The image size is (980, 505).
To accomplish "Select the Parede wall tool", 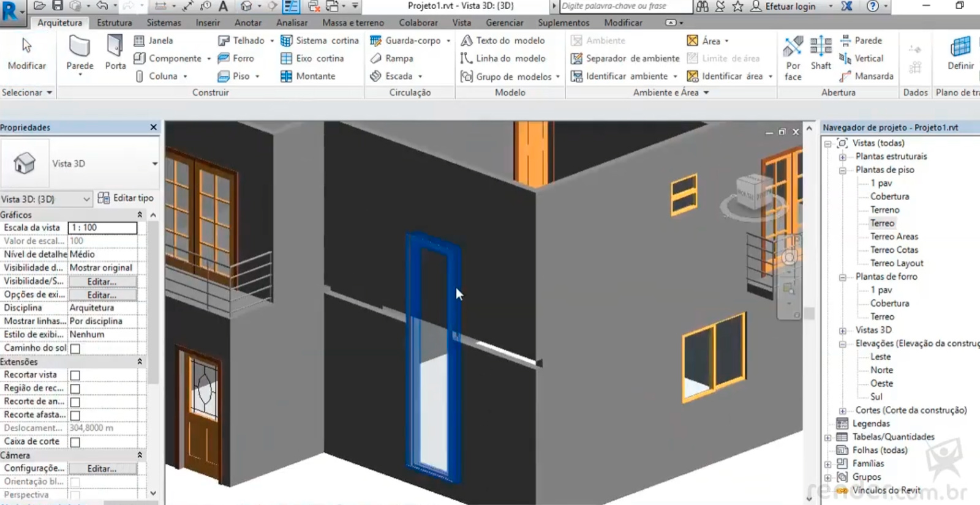I will 80,52.
